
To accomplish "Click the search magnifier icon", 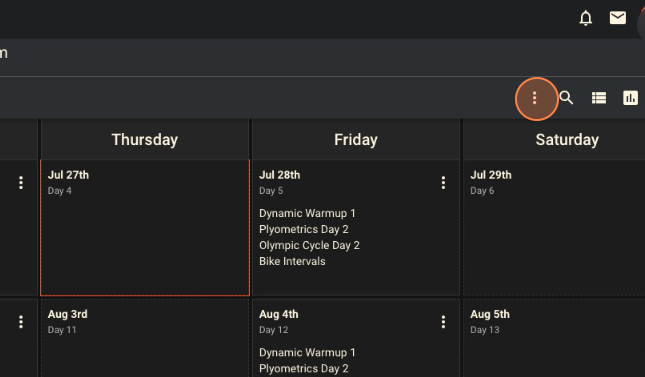I will point(566,98).
